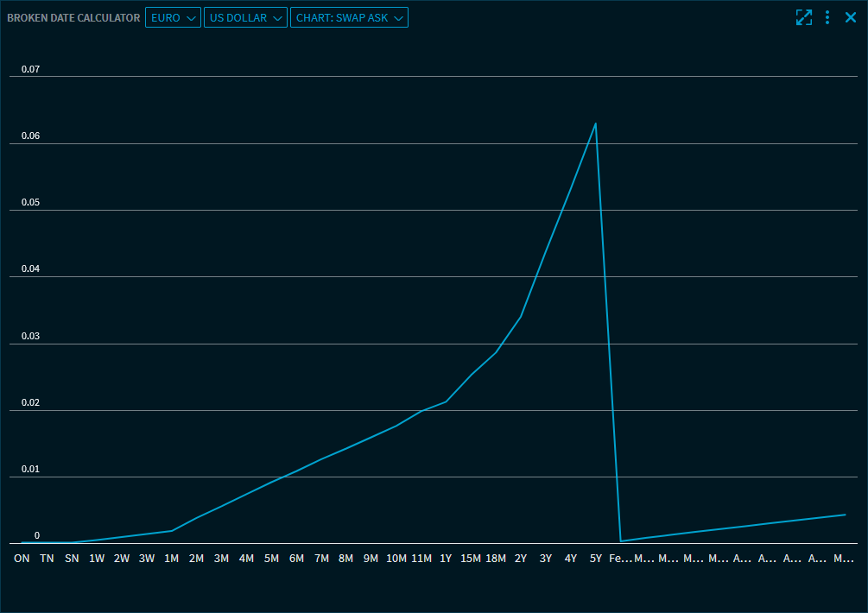Select the 2Y tenor label

tap(521, 559)
